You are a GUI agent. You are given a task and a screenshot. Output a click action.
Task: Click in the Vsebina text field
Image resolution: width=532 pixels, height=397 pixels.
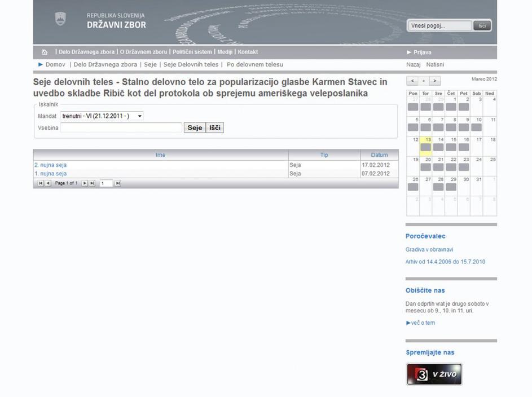coord(121,128)
